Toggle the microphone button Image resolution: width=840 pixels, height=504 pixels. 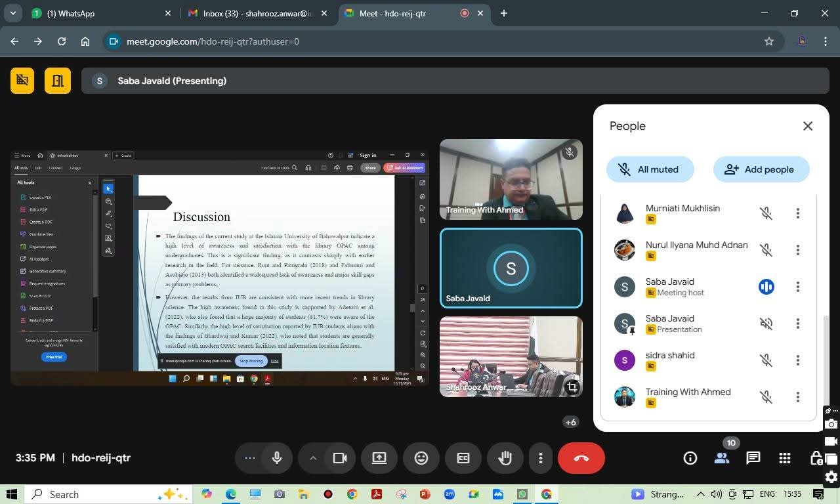tap(277, 458)
